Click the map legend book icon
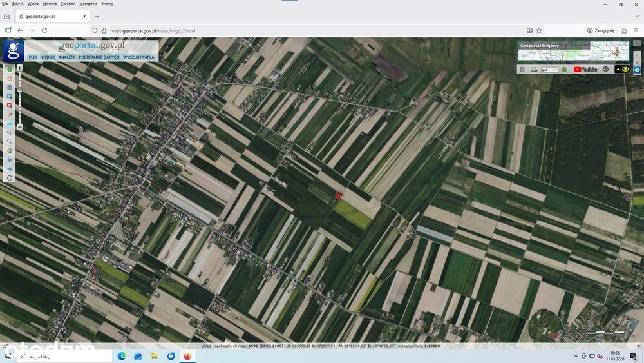The image size is (644, 363). (522, 70)
